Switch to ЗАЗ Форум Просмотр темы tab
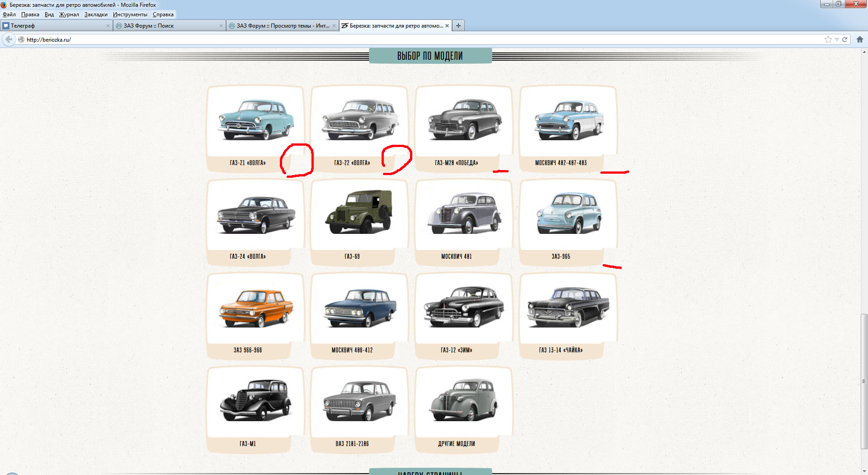 pyautogui.click(x=282, y=26)
